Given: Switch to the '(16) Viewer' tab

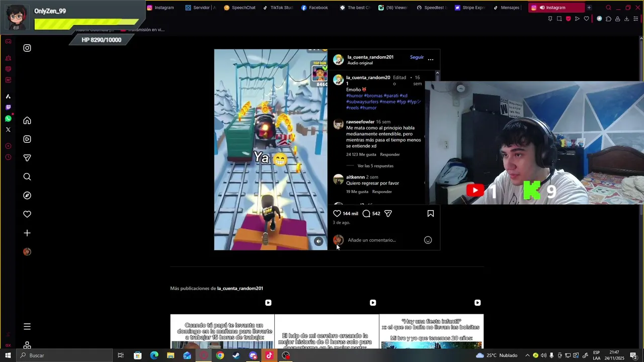Looking at the screenshot, I should (x=393, y=8).
